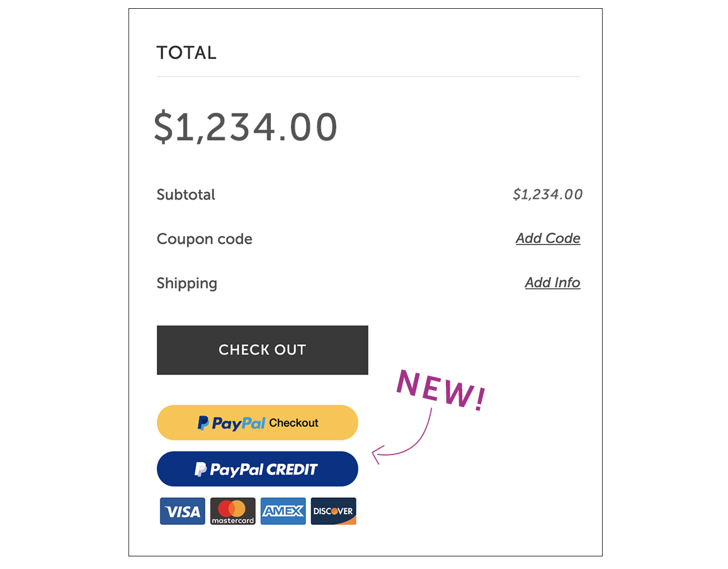
Task: Select the AMEX card icon
Action: click(x=283, y=511)
